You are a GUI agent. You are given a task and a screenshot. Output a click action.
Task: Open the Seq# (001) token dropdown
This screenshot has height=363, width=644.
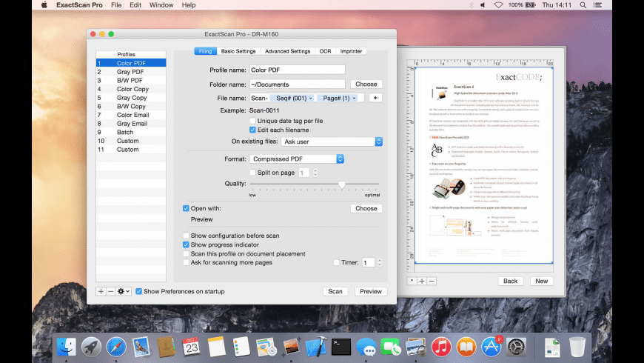click(x=292, y=99)
